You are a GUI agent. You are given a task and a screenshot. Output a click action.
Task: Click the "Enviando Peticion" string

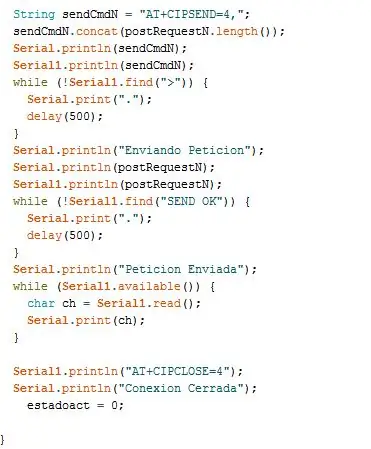pos(188,150)
